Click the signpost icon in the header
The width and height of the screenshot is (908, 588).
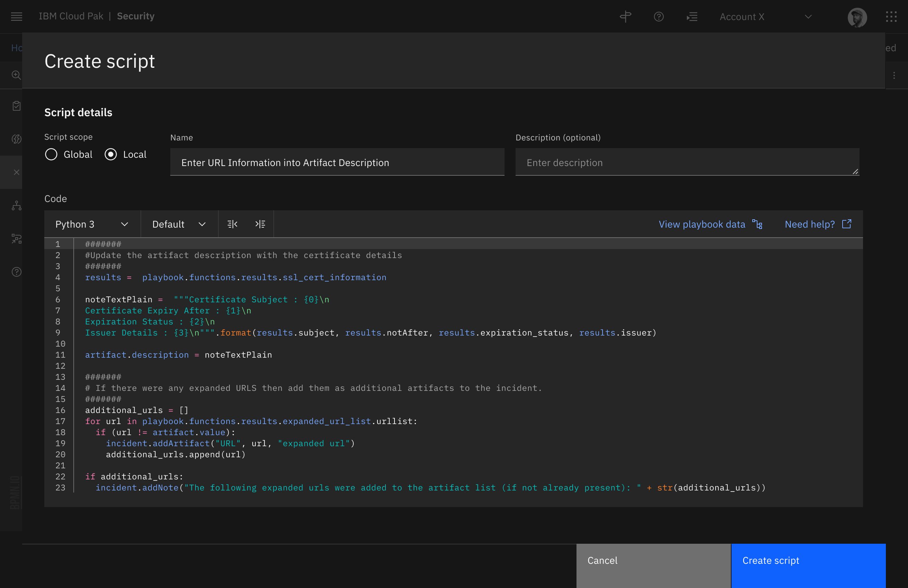[x=625, y=16]
